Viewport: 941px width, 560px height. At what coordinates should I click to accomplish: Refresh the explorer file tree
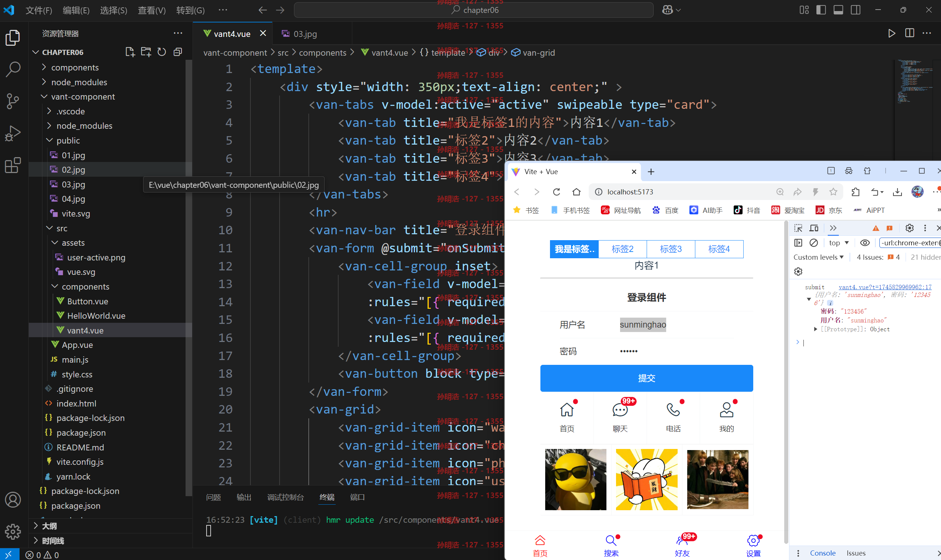162,52
